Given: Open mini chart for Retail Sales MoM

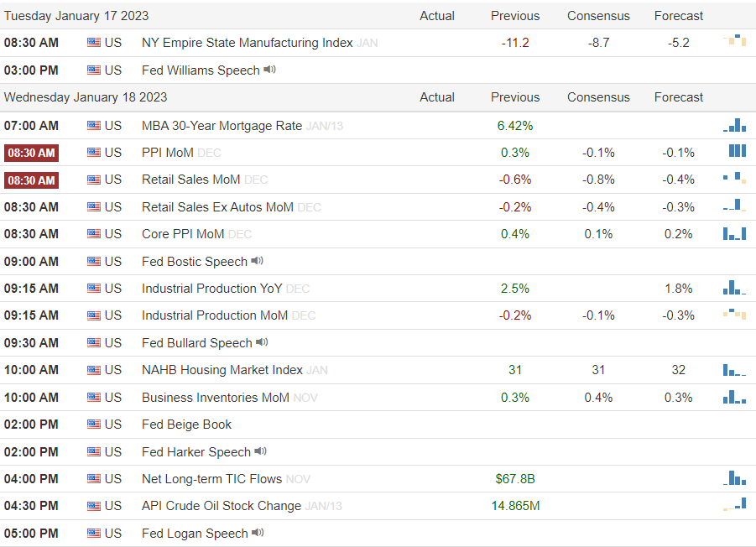Looking at the screenshot, I should (734, 179).
